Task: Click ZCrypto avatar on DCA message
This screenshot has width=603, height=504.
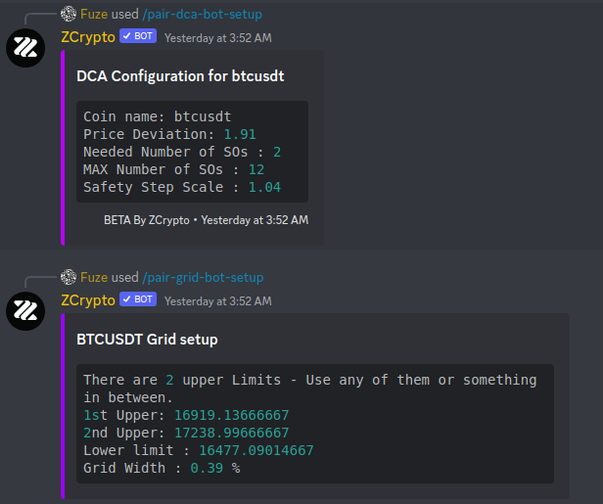Action: coord(25,48)
